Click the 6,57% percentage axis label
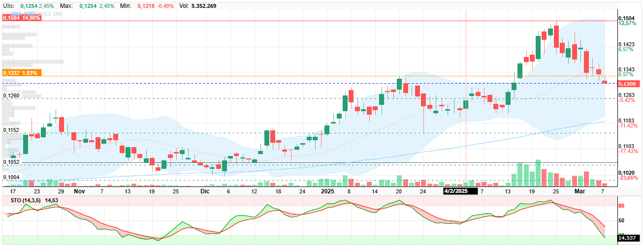Viewport: 644px width, 247px height. pos(626,49)
